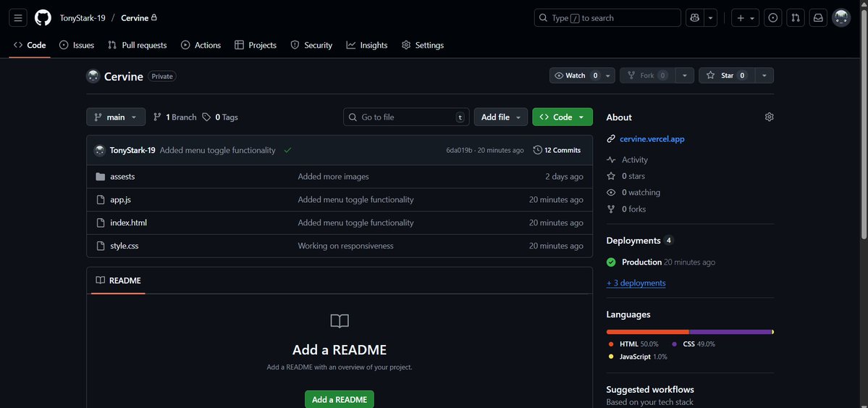The width and height of the screenshot is (868, 408).
Task: Switch to the Security tab
Action: [312, 45]
